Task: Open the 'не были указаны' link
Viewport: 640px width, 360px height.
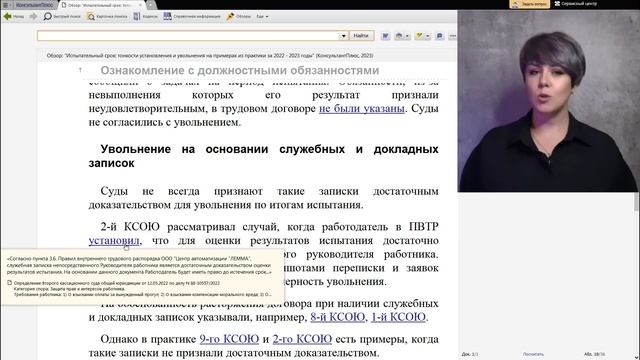Action: (362, 109)
